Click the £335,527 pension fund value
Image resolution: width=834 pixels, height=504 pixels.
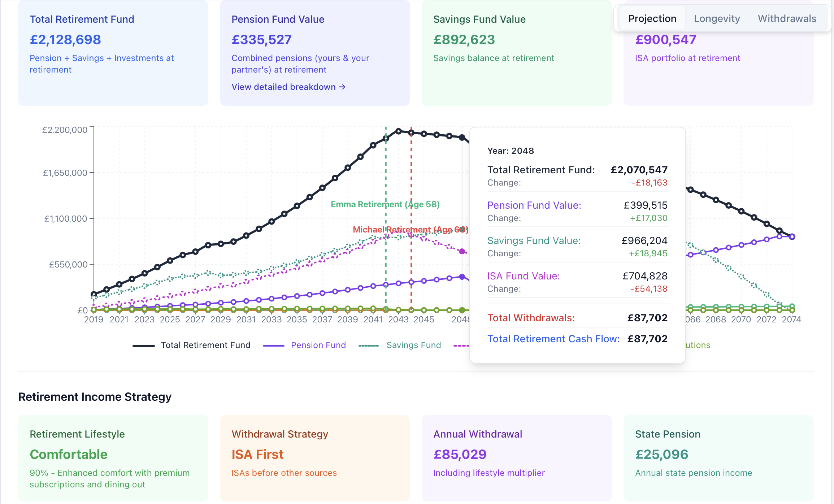click(261, 39)
